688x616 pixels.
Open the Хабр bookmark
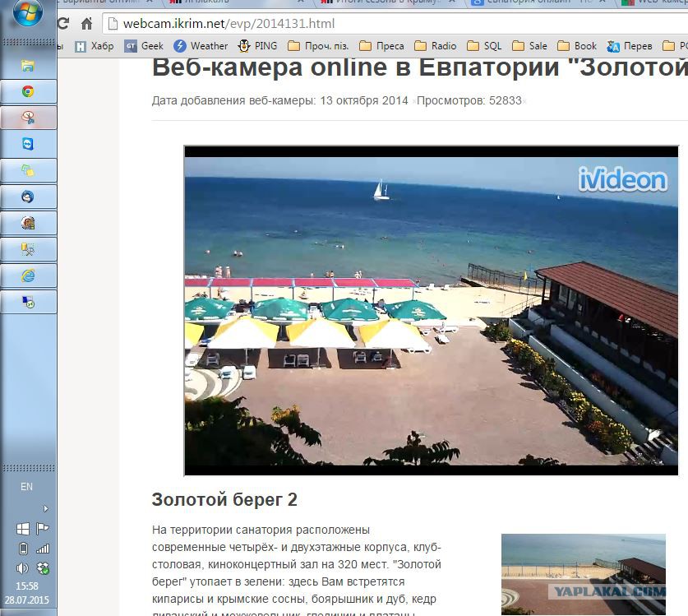point(94,46)
